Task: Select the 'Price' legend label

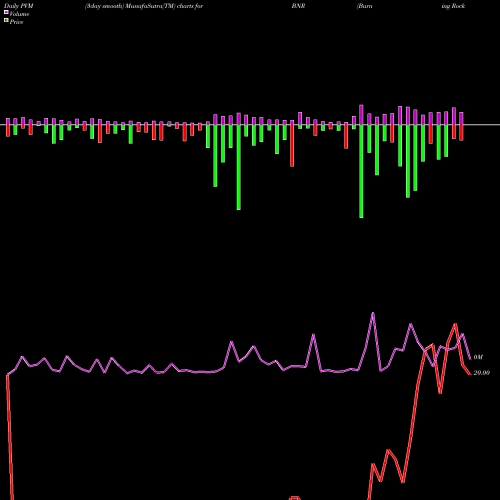Action: coord(16,22)
